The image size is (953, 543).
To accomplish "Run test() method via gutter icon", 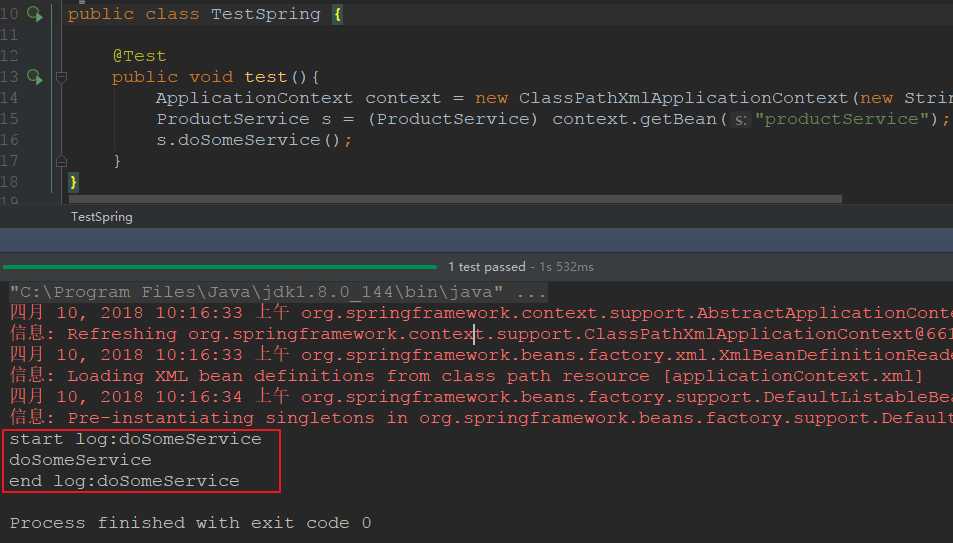I will tap(34, 77).
